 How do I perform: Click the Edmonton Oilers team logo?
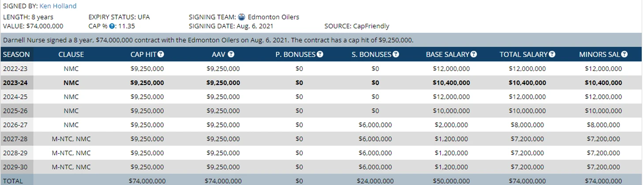(241, 17)
